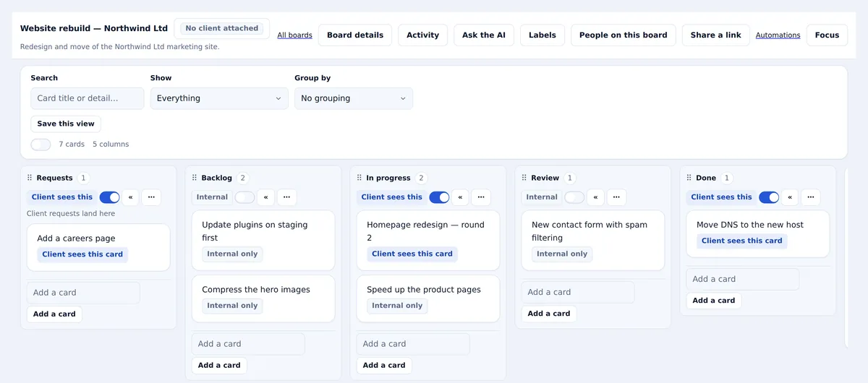Open Board details
Screen dimensions: 868x383
coord(355,35)
